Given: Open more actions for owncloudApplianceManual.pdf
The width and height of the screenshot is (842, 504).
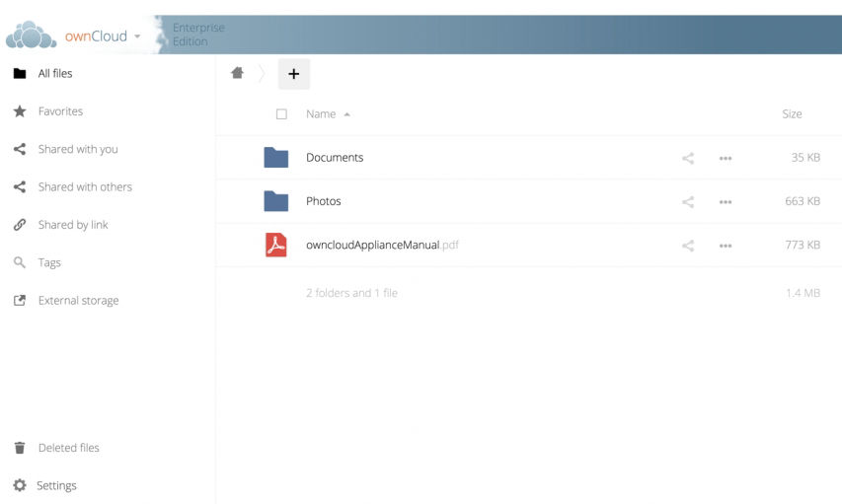Looking at the screenshot, I should point(726,246).
